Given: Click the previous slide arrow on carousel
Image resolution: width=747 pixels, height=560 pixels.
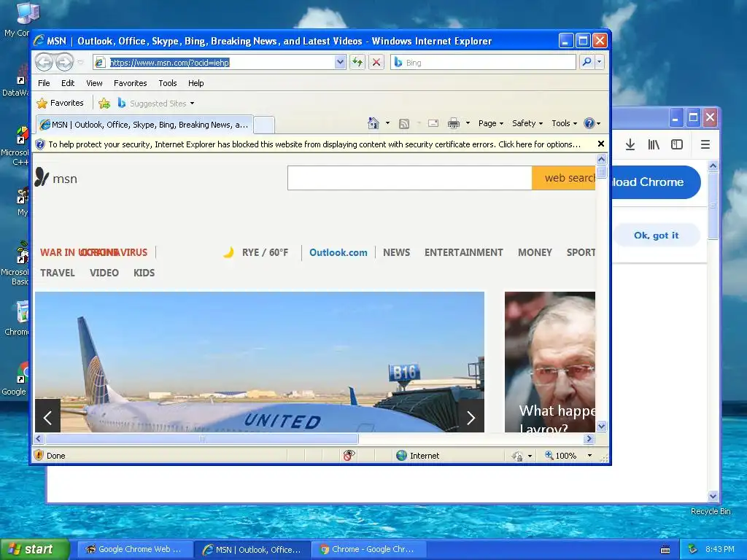Looking at the screenshot, I should point(47,418).
